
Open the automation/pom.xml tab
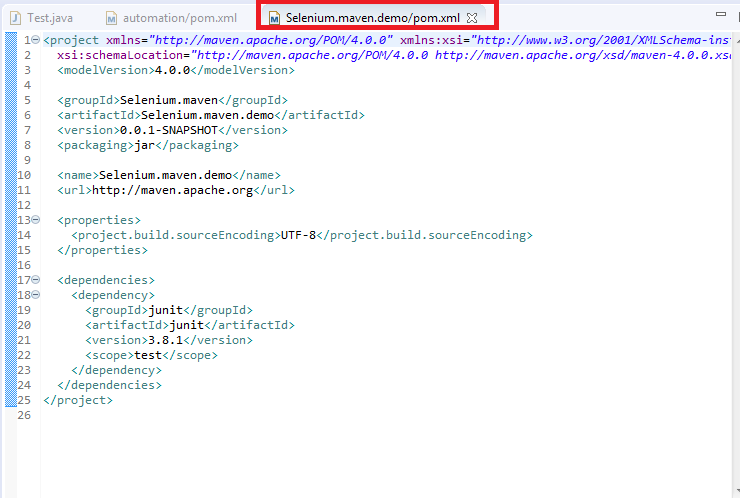pos(180,18)
